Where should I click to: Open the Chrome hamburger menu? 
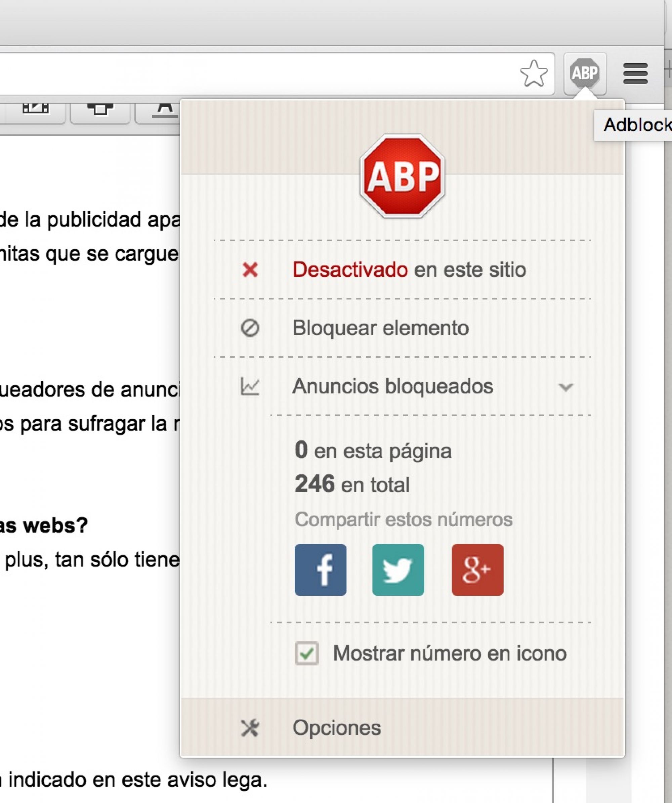pos(635,74)
